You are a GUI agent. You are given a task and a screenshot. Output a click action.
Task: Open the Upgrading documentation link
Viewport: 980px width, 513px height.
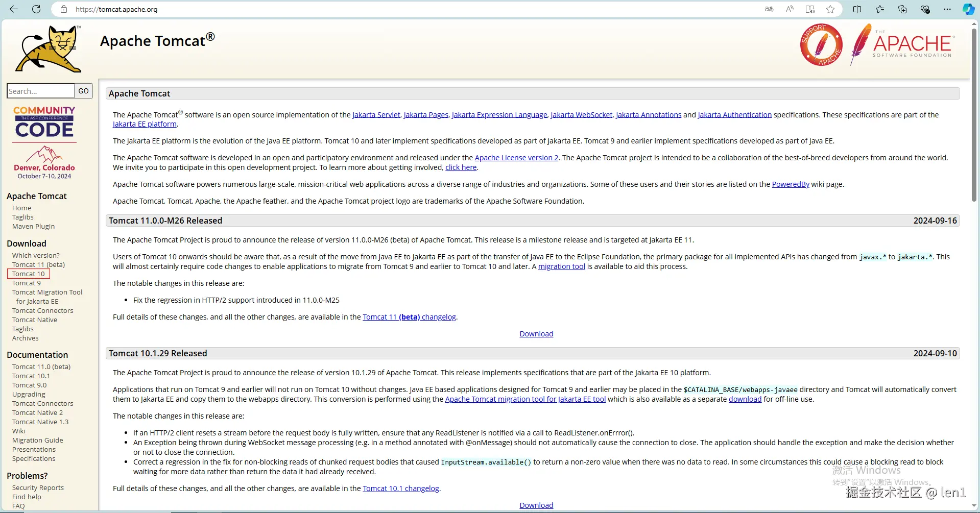click(29, 394)
